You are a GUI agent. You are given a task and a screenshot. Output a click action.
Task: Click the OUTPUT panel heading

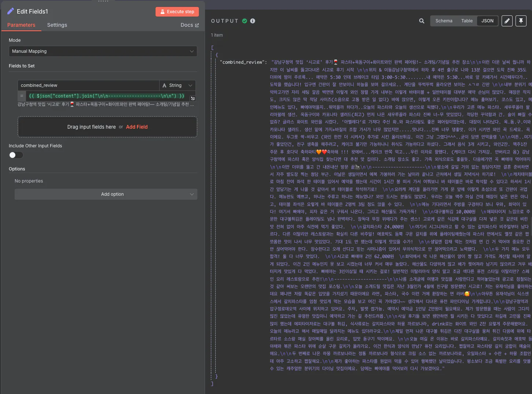click(224, 21)
